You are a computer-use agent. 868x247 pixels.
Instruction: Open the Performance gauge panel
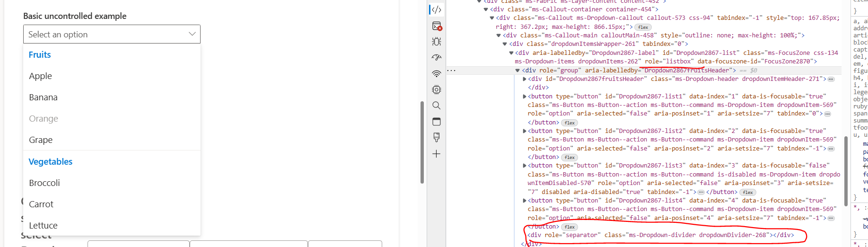click(x=436, y=58)
